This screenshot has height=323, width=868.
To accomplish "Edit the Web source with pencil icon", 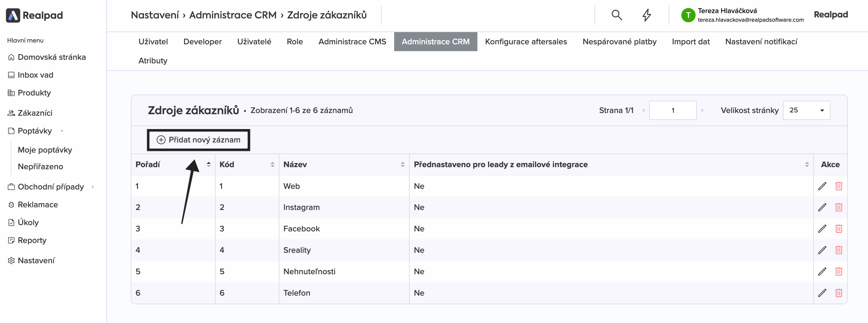I will tap(822, 186).
